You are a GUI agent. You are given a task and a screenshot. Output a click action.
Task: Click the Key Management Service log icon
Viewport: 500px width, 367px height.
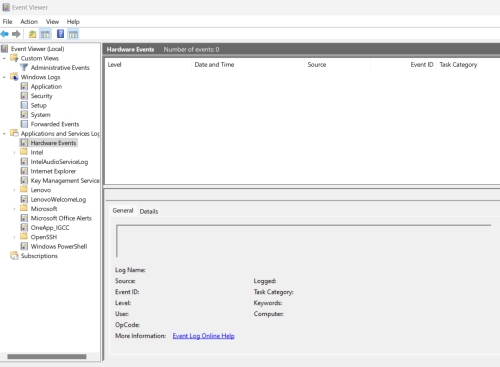[x=24, y=180]
